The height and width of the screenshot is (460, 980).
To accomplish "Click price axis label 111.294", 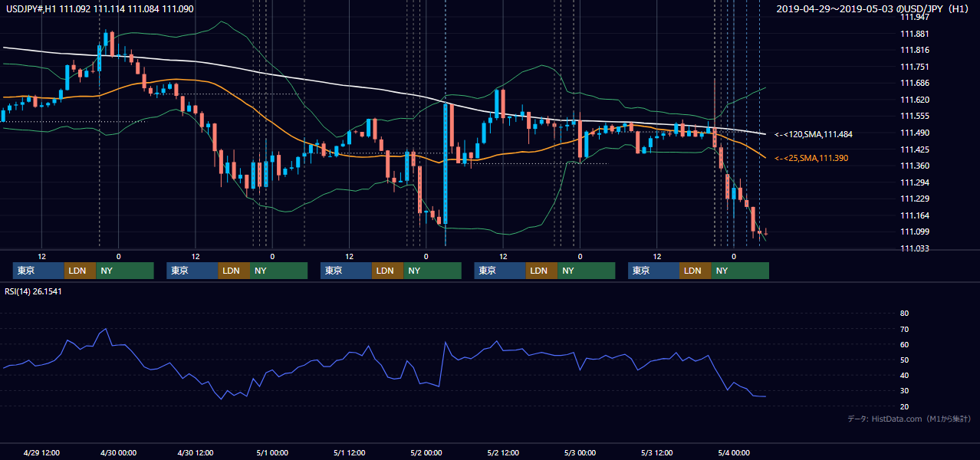I will point(914,182).
